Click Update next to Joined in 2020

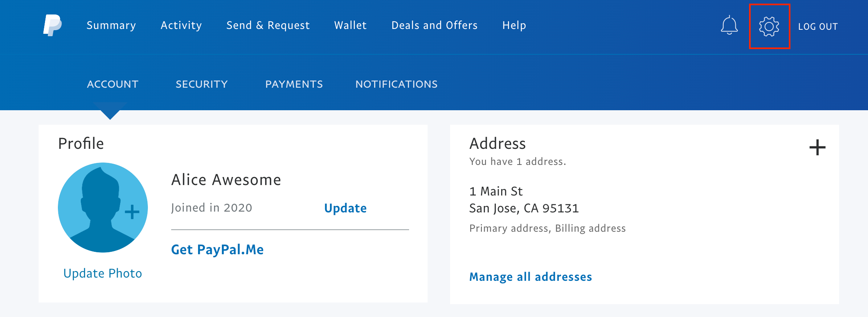(345, 208)
